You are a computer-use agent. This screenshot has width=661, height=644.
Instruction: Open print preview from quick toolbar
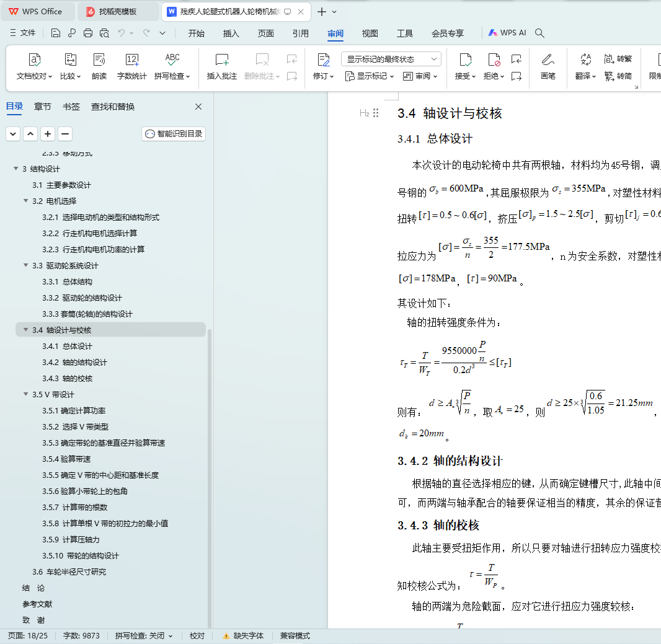point(105,33)
